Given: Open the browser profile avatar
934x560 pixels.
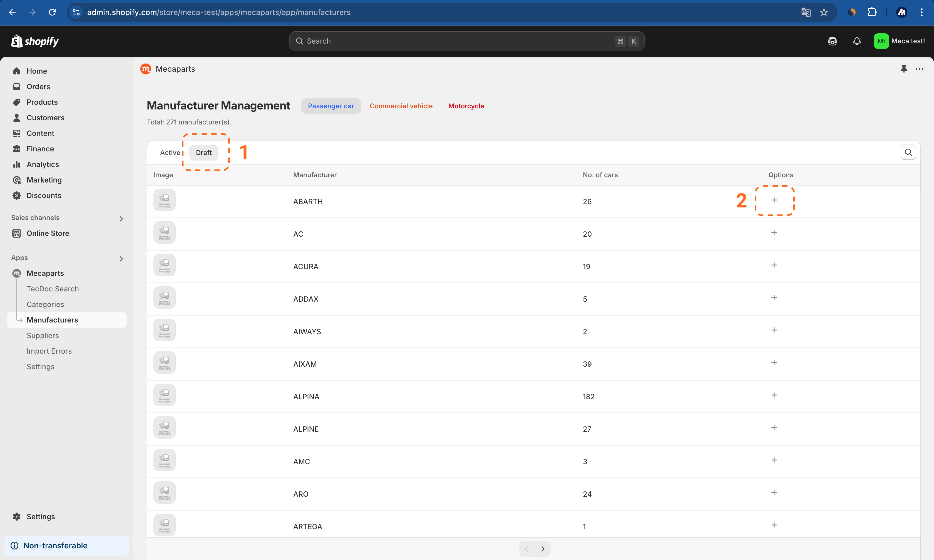Looking at the screenshot, I should pos(901,12).
